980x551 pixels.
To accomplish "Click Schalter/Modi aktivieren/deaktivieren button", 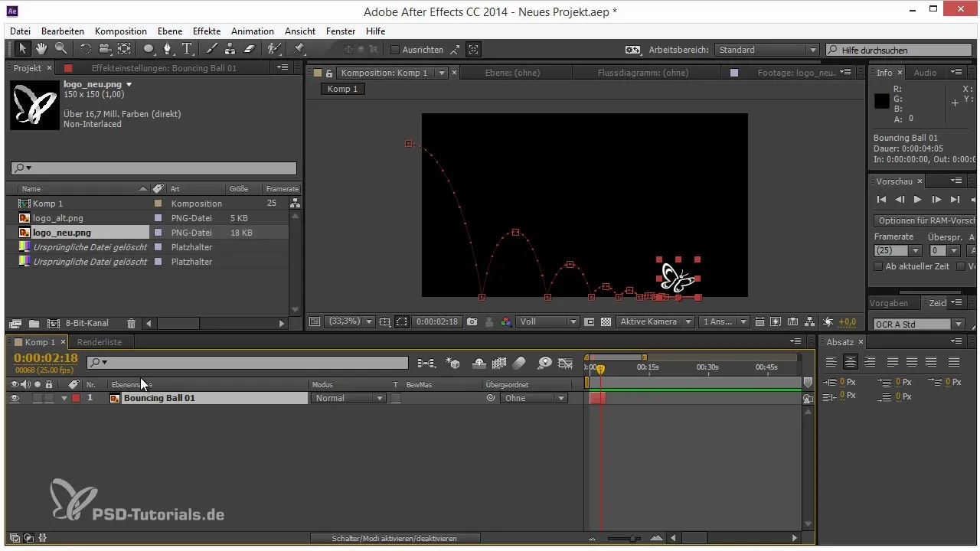I will 395,539.
